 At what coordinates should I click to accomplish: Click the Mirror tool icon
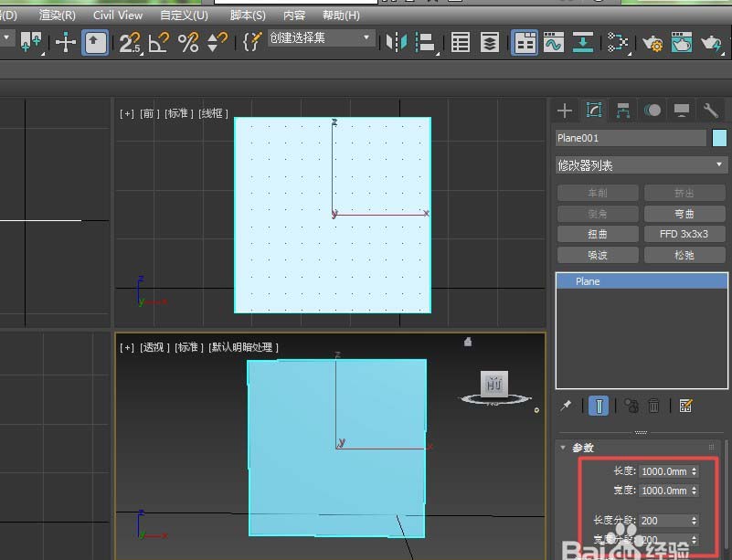pyautogui.click(x=395, y=42)
